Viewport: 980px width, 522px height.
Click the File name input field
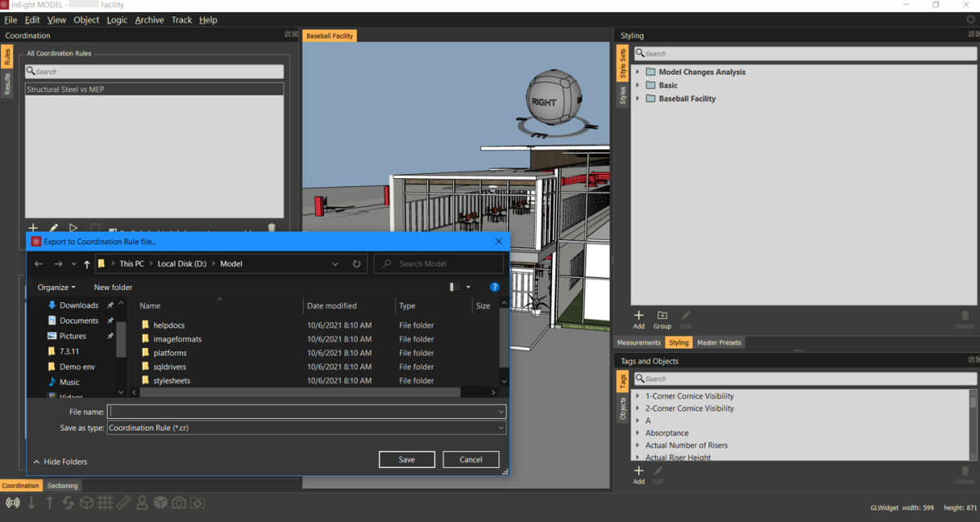click(x=302, y=412)
